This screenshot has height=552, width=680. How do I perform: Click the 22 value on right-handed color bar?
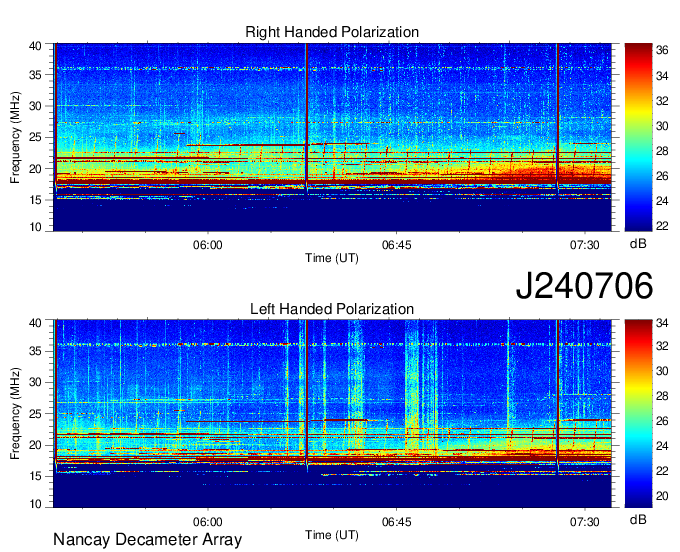(x=662, y=226)
